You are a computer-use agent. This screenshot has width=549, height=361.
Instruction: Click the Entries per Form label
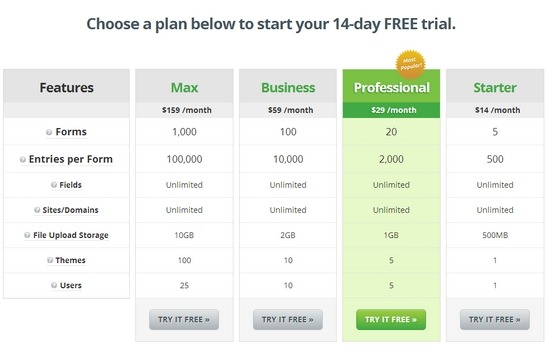pos(71,159)
